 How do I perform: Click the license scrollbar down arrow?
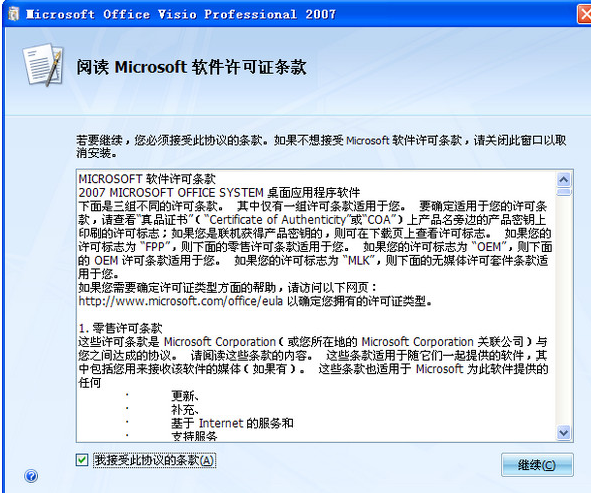(563, 432)
